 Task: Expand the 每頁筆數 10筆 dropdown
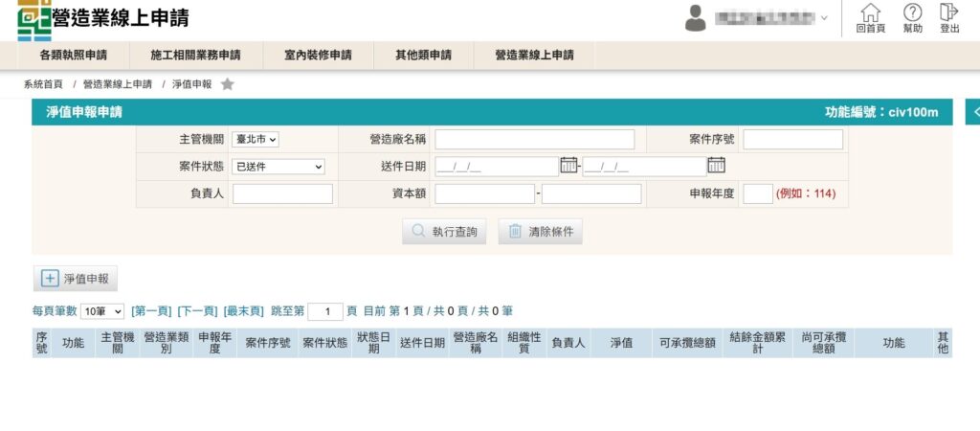tap(102, 311)
